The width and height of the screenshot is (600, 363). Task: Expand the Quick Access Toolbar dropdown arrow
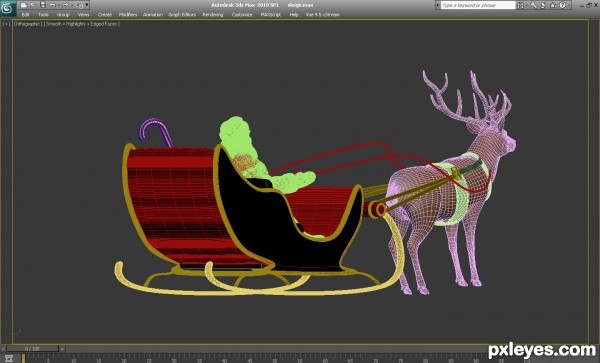[87, 5]
